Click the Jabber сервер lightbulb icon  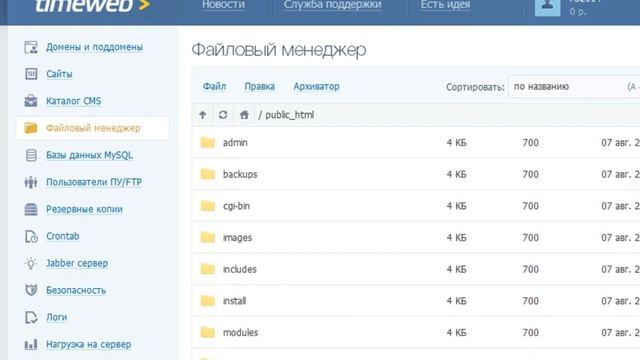coord(31,263)
